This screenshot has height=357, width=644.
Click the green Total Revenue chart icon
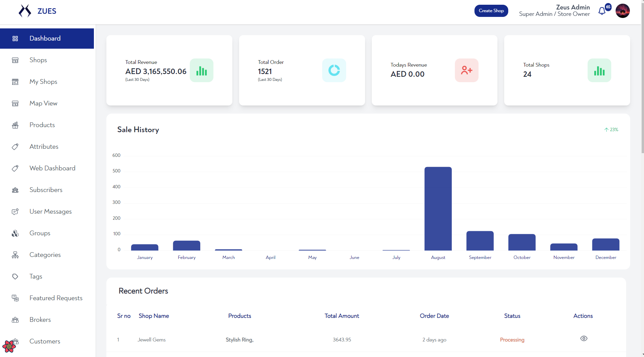pyautogui.click(x=201, y=70)
